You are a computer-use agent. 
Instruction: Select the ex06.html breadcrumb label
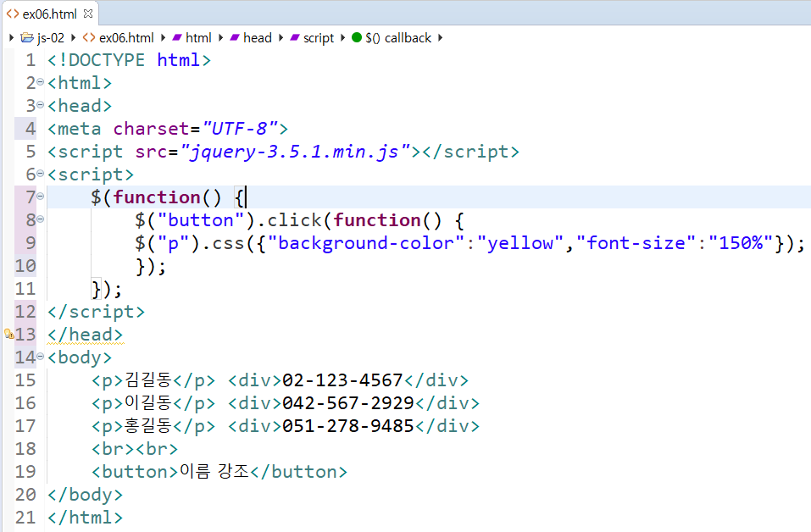tap(126, 38)
